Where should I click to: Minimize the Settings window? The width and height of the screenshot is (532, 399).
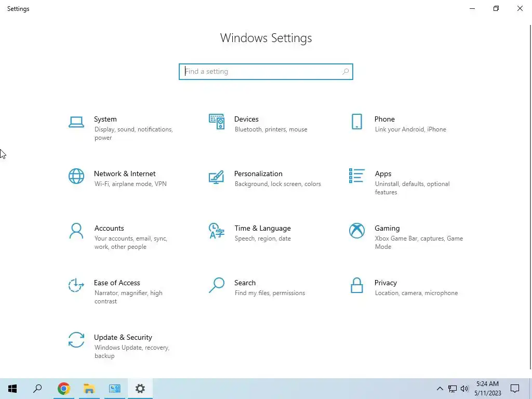pyautogui.click(x=472, y=8)
